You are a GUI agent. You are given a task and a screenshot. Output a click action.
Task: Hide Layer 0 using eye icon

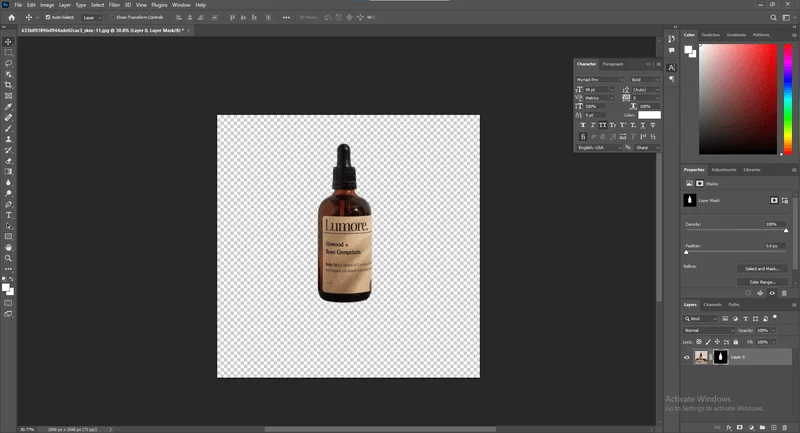click(687, 358)
